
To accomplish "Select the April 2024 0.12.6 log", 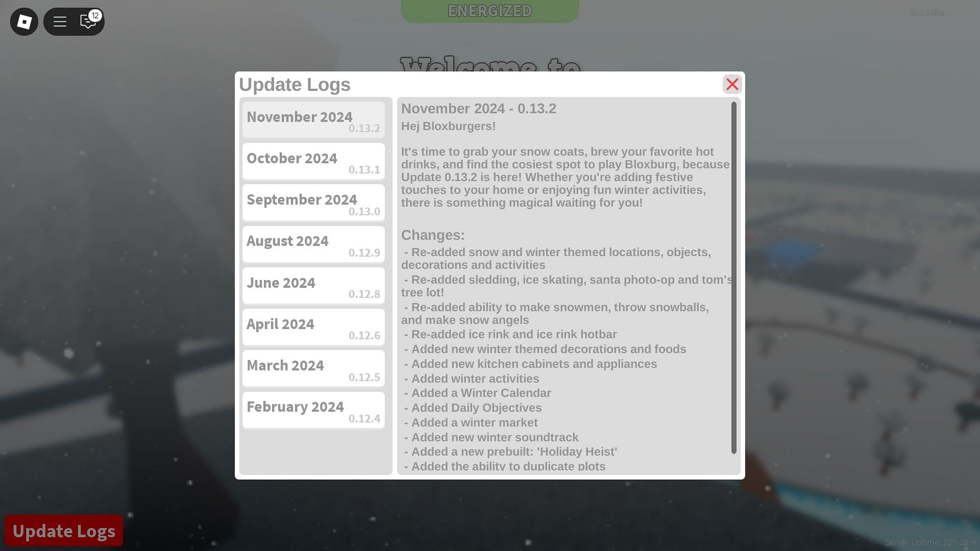I will tap(313, 327).
